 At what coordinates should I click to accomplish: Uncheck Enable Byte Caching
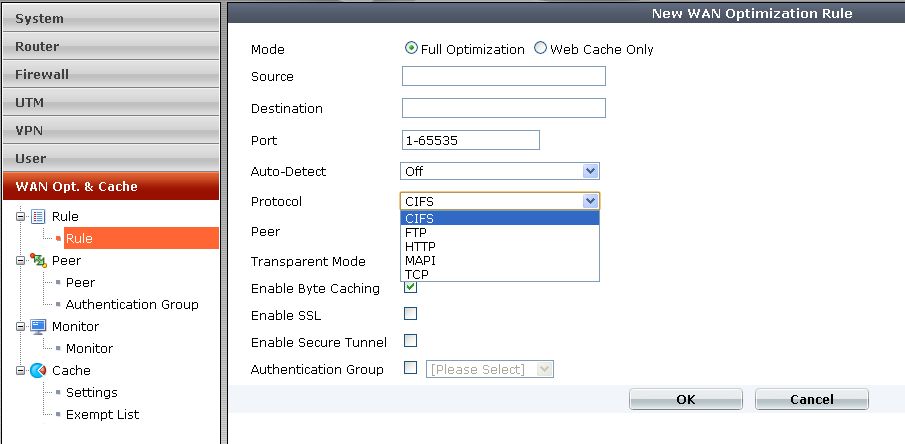[410, 288]
